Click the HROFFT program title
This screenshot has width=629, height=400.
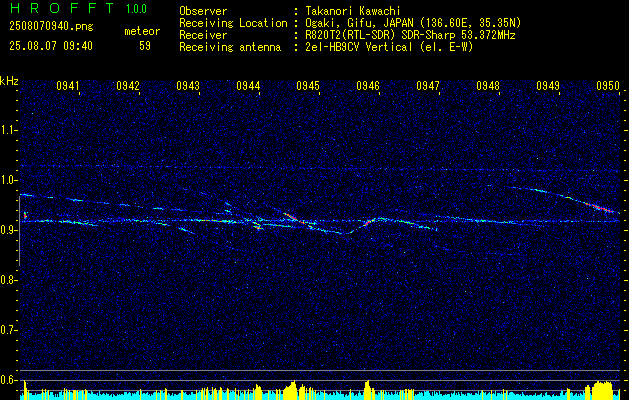coord(61,8)
